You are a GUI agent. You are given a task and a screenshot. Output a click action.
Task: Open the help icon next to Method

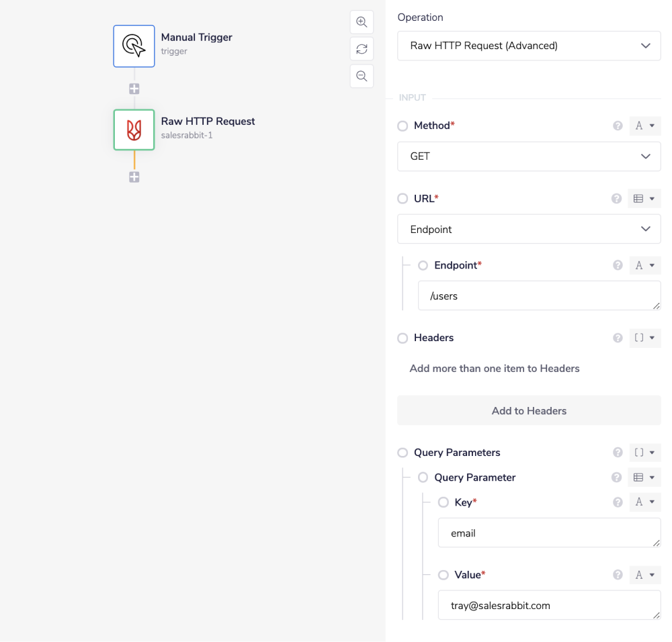617,126
